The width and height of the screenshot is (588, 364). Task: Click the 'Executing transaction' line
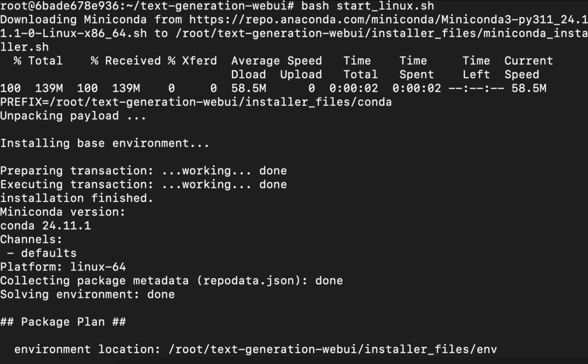(x=143, y=185)
